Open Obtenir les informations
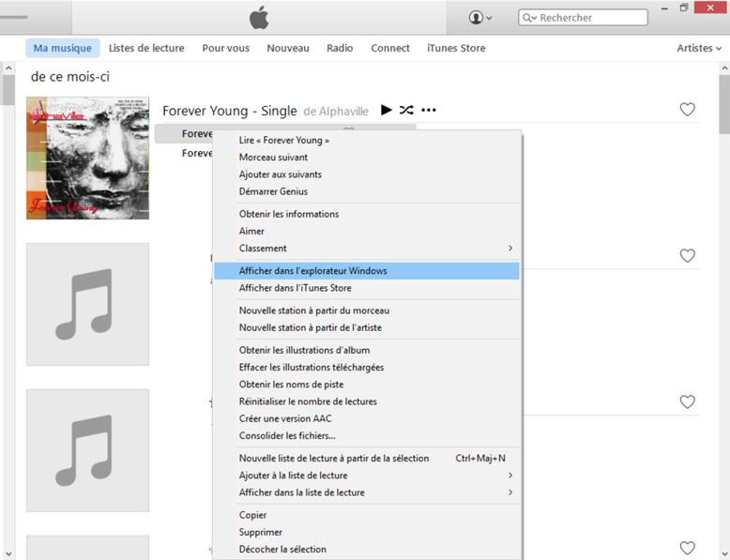This screenshot has width=730, height=560. (x=366, y=214)
